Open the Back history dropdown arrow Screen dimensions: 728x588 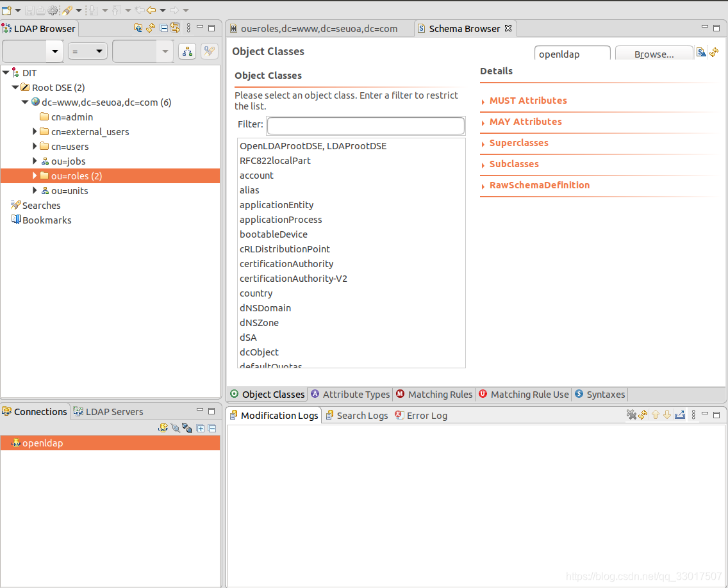point(163,10)
